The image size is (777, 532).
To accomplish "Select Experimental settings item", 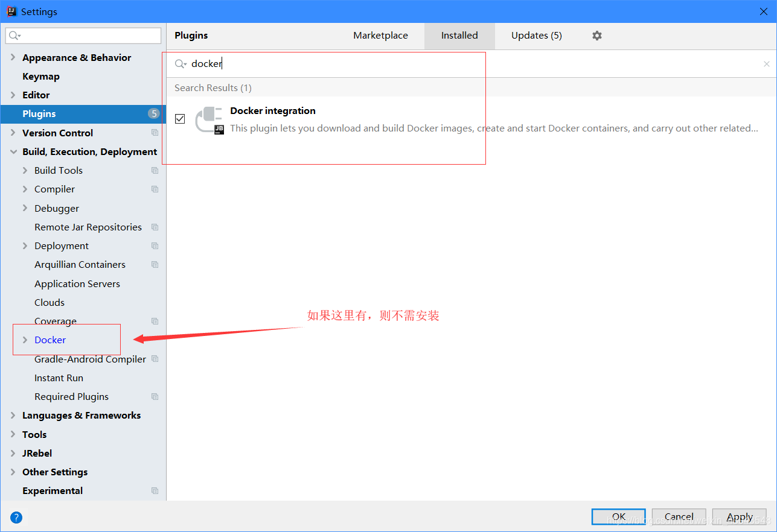I will [x=53, y=491].
